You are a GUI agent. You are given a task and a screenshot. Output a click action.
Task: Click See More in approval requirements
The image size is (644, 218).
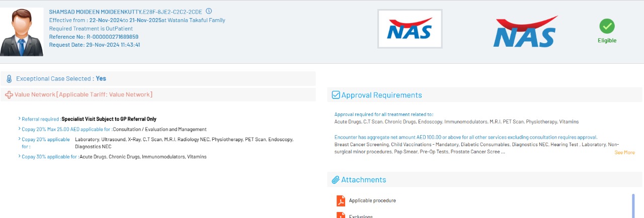(x=624, y=152)
